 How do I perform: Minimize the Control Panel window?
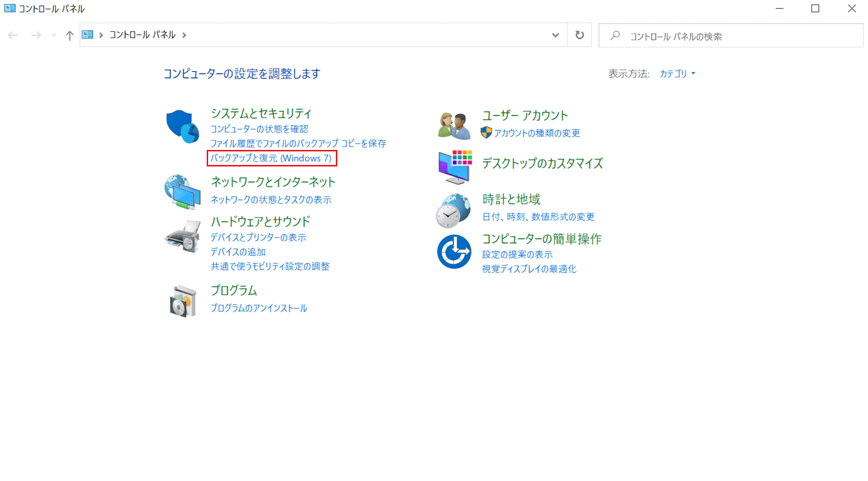click(x=779, y=9)
